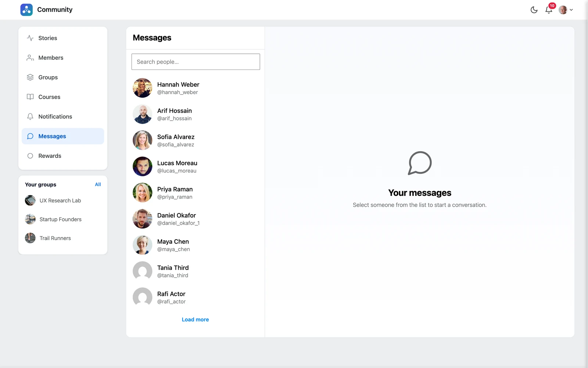The width and height of the screenshot is (588, 368).
Task: Start a conversation with Hannah Weber
Action: 196,88
